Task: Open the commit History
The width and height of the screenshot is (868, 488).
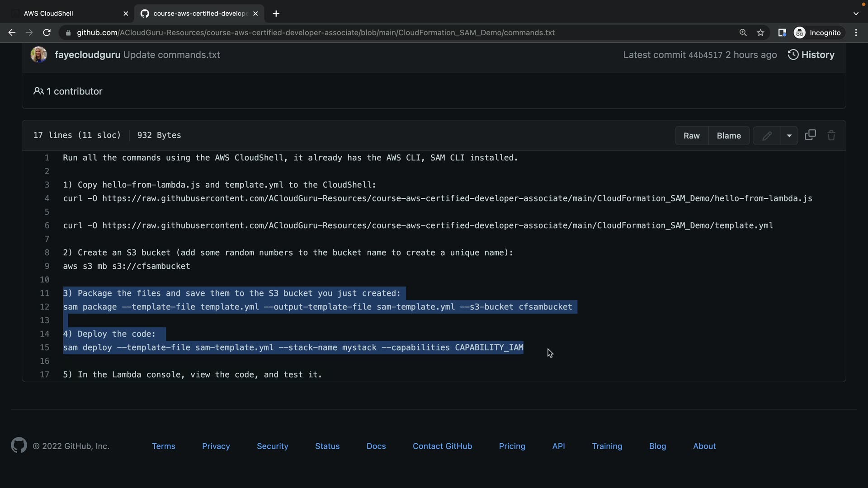Action: [x=811, y=55]
